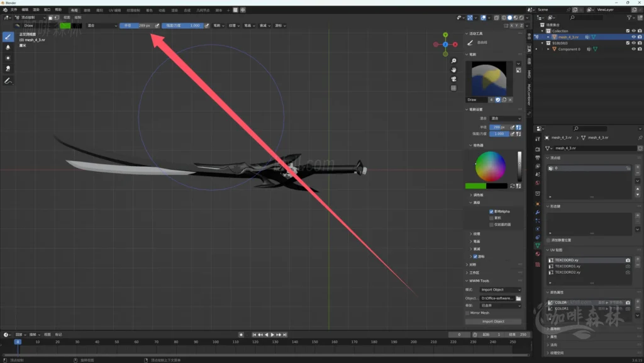The width and height of the screenshot is (644, 363).
Task: Toggle camera view icon in viewport
Action: click(x=453, y=79)
